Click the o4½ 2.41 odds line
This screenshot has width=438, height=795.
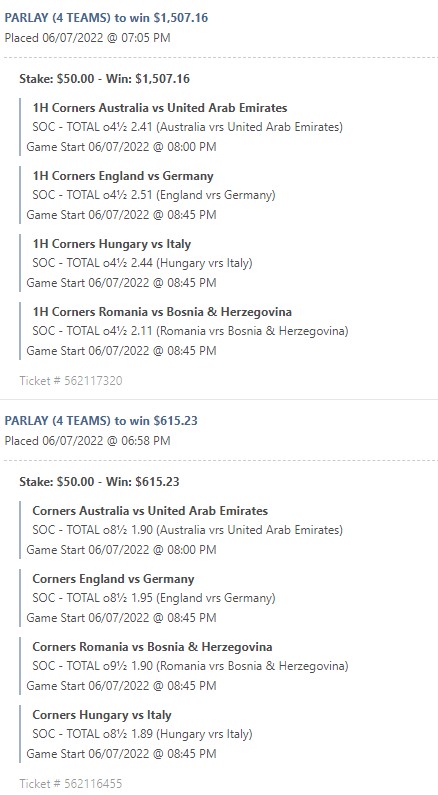(x=188, y=127)
